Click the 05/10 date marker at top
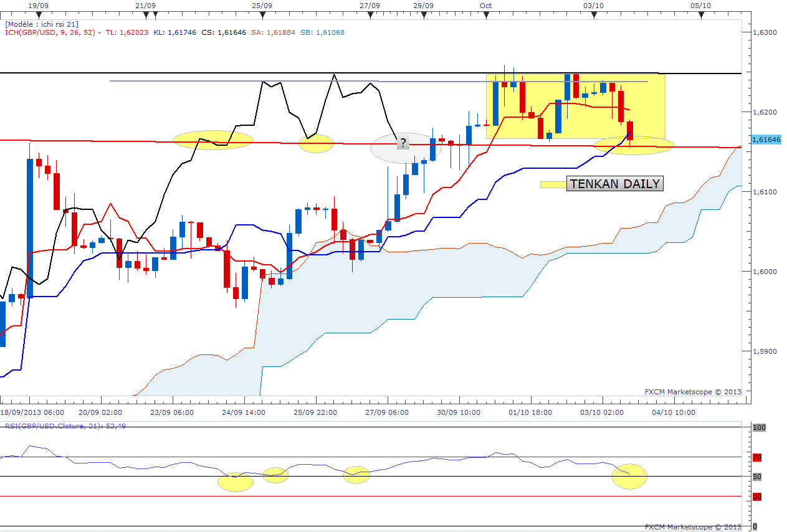Screen dimensions: 787x532 (x=700, y=5)
